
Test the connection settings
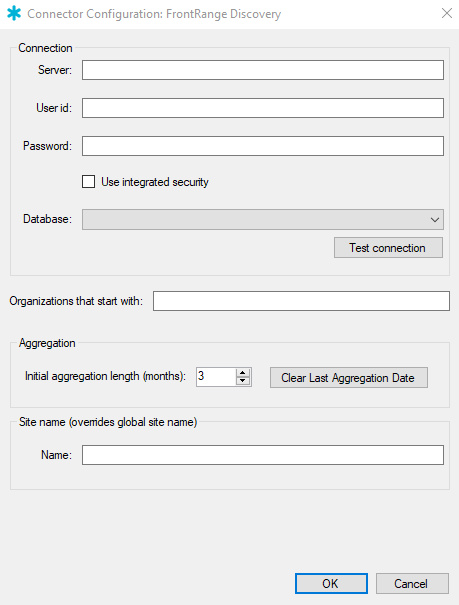click(x=388, y=248)
